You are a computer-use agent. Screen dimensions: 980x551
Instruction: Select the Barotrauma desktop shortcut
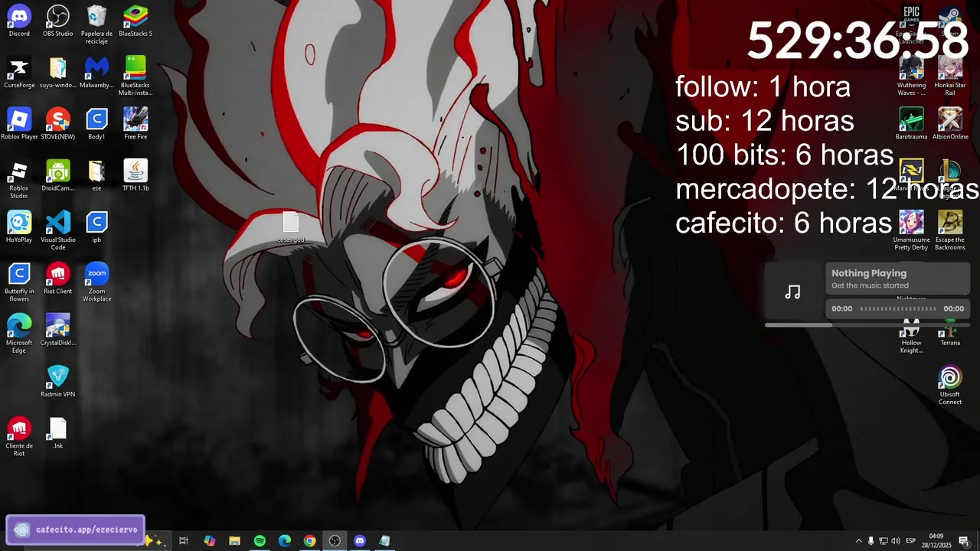pos(911,124)
